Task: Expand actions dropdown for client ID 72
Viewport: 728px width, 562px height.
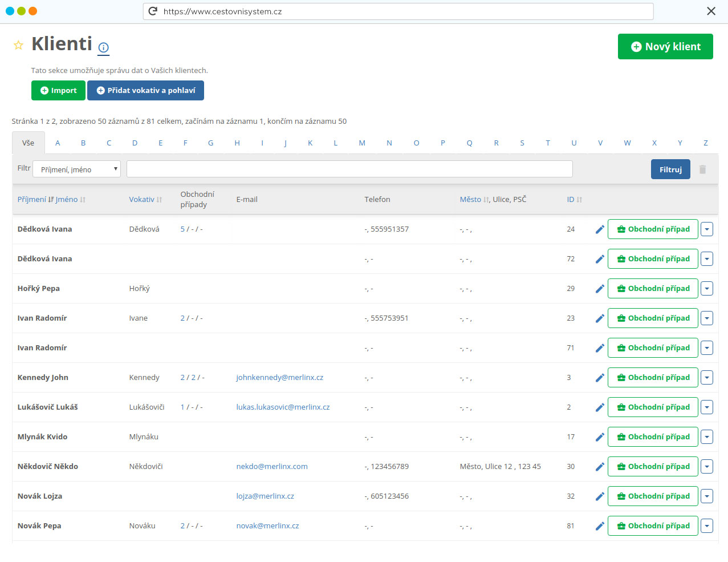Action: coord(707,259)
